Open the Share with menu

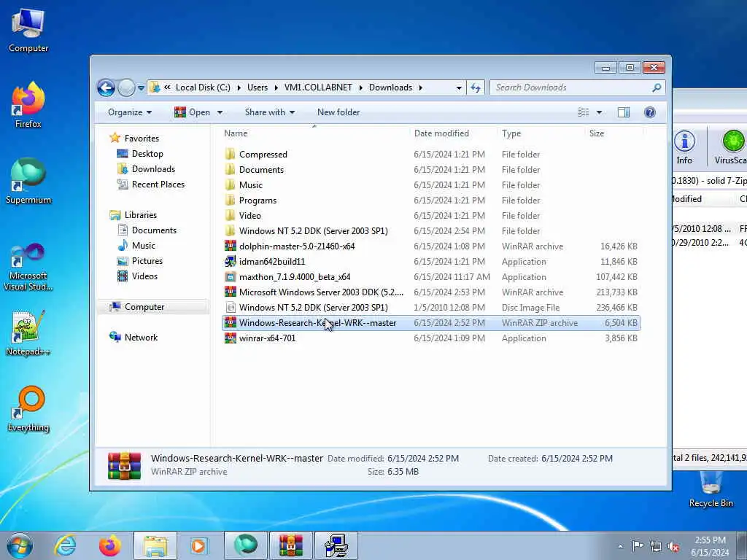[x=270, y=112]
